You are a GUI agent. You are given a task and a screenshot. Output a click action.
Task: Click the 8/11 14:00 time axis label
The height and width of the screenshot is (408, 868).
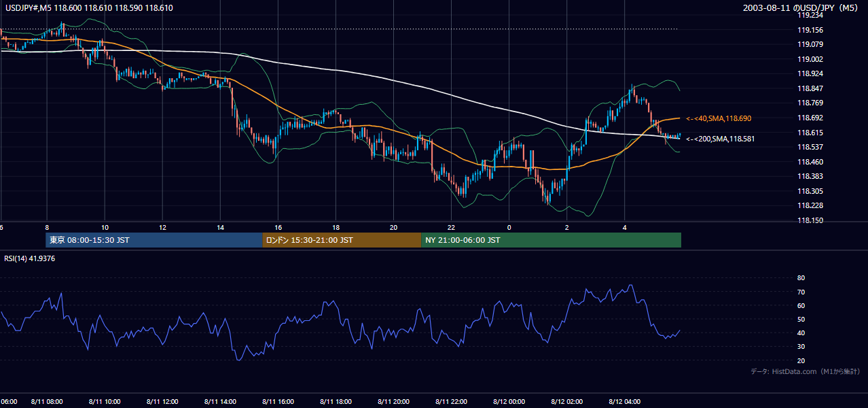pos(220,401)
